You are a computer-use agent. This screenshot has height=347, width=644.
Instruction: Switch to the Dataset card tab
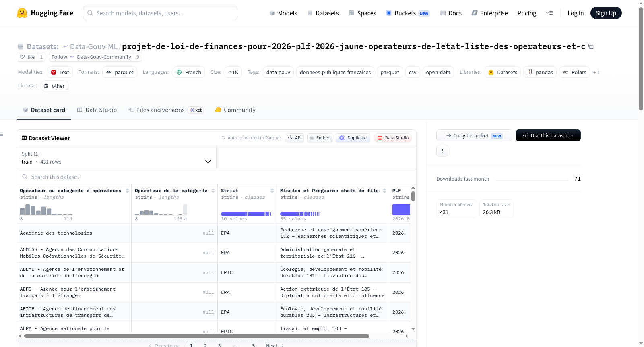coord(43,110)
